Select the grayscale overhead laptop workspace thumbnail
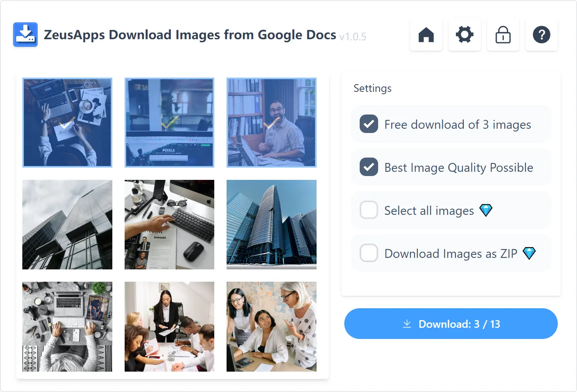The image size is (577, 392). tap(67, 327)
